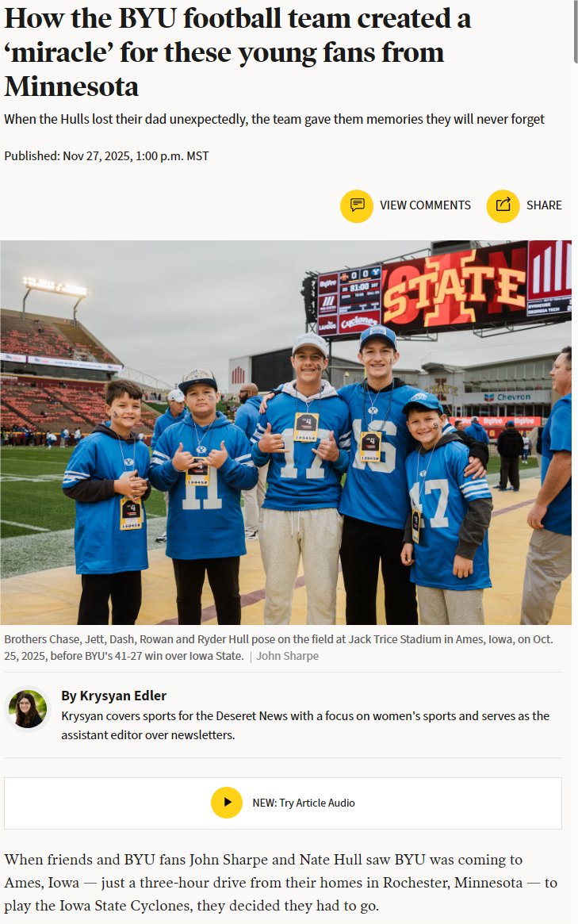Image resolution: width=578 pixels, height=924 pixels.
Task: Click the John Sharpe photo credit
Action: tap(288, 656)
